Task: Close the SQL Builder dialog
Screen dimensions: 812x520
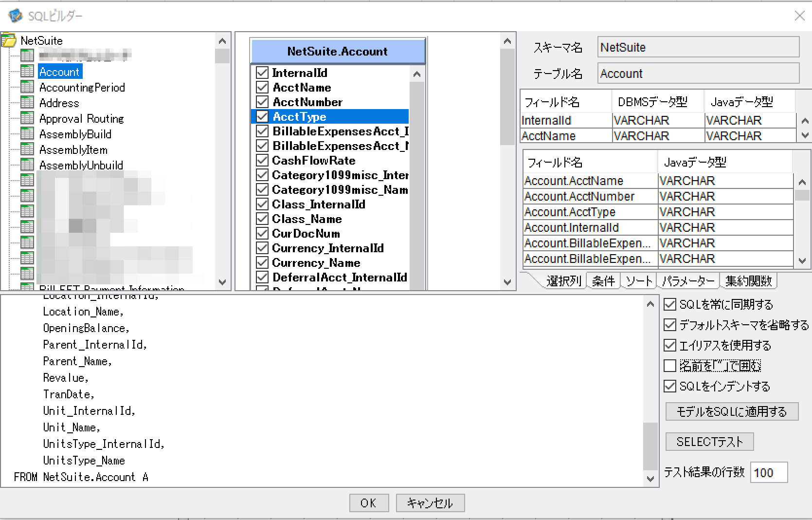Action: (x=799, y=16)
